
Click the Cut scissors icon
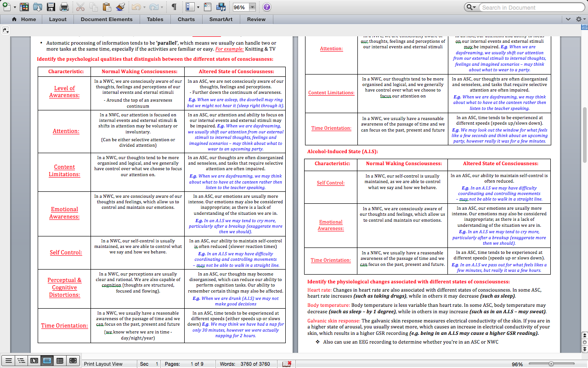coord(80,7)
